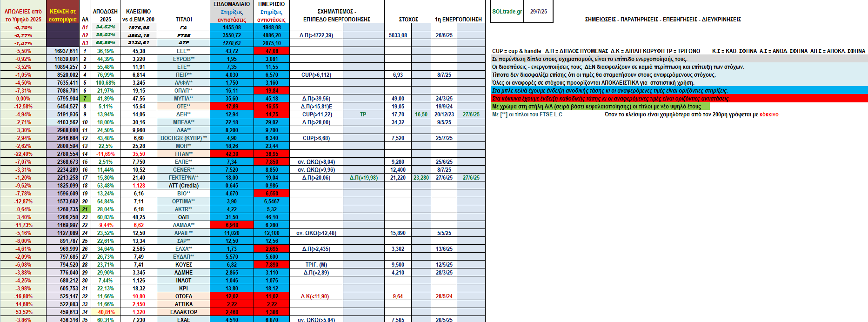
Task: Select the -40,81% yearly return cell
Action: coord(106,312)
